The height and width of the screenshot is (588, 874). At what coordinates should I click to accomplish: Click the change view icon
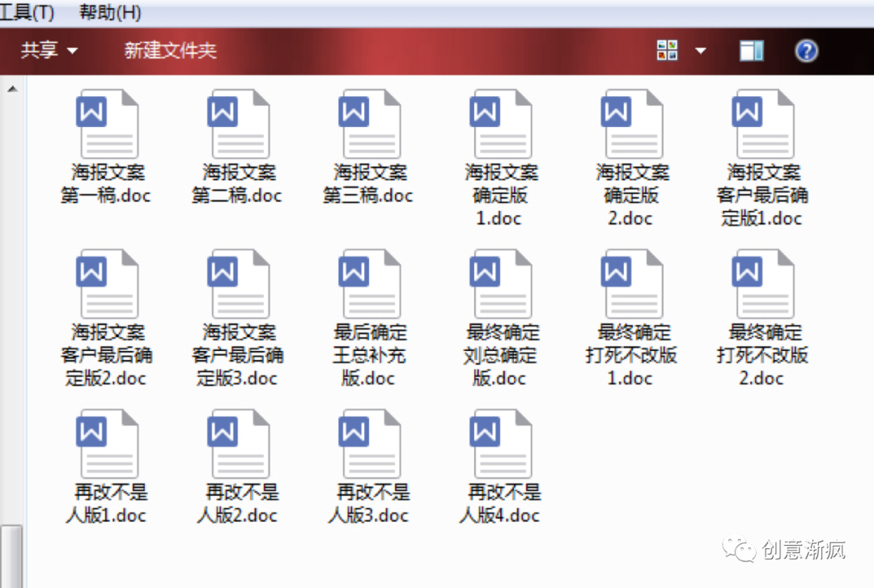(x=667, y=51)
